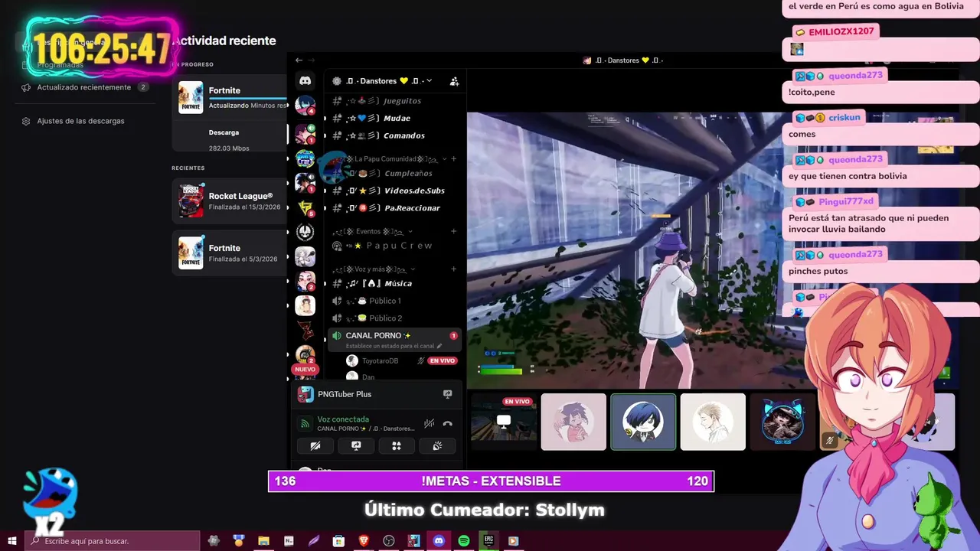Click the stream icon beside PNGTuber Plus
The image size is (980, 551).
[x=448, y=394]
